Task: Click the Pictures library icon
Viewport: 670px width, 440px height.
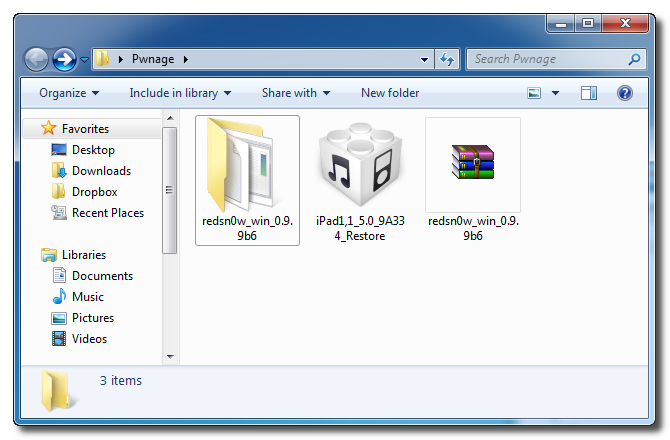Action: coord(59,318)
